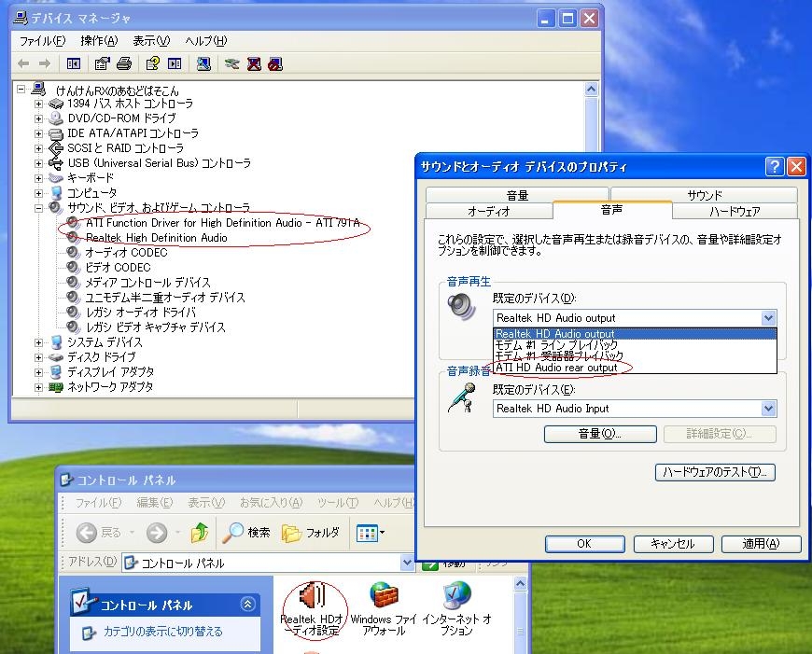
Task: Select オーディオ CODEC device
Action: tap(126, 253)
